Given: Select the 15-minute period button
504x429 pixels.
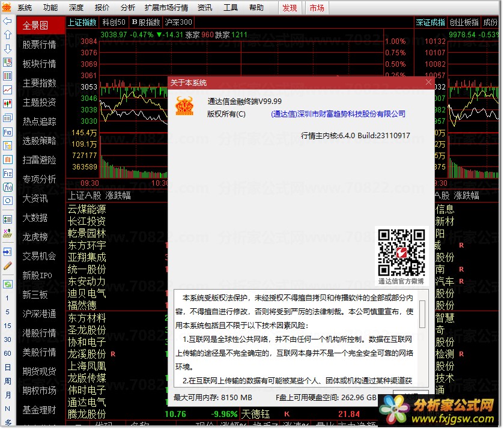Looking at the screenshot, I should click(x=7, y=326).
